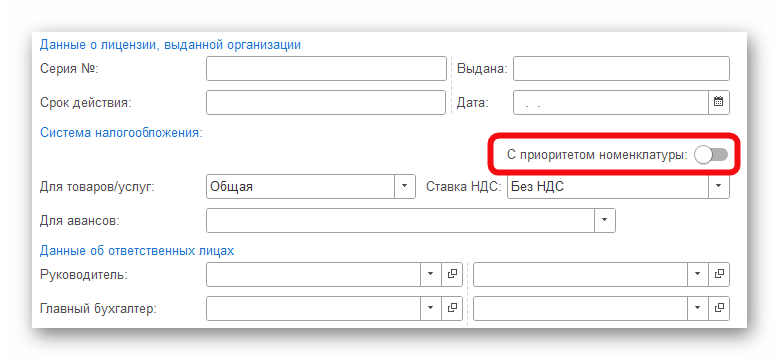Click inside the Для авансов field
This screenshot has height=360, width=779.
click(400, 220)
